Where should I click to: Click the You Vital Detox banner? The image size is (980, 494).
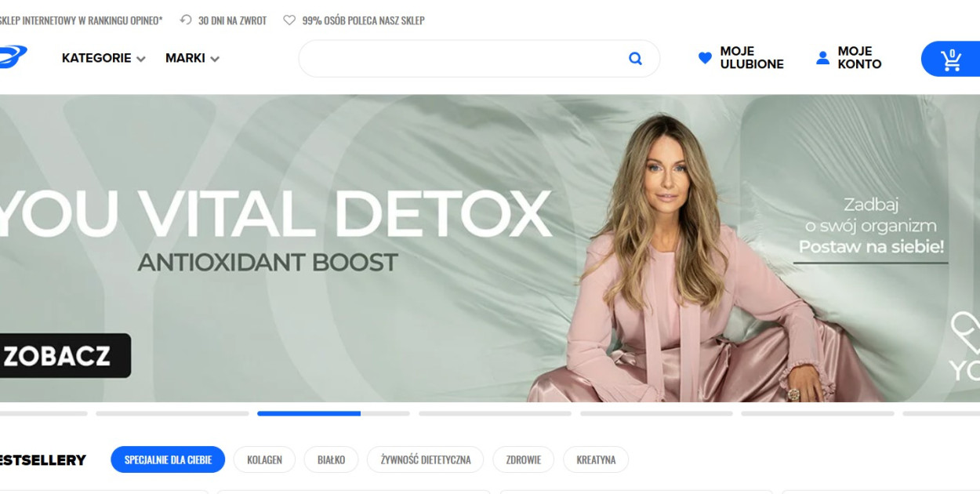(490, 248)
